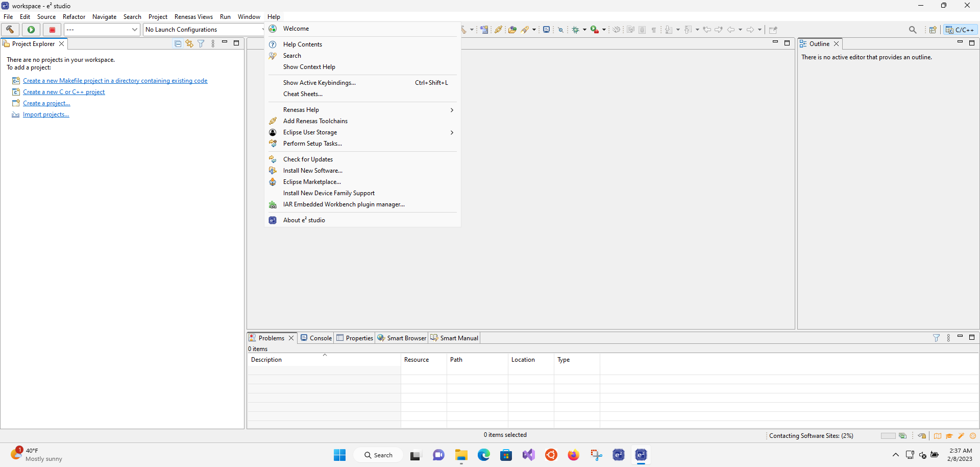Choose Add Renesas Toolchains
The height and width of the screenshot is (467, 980).
[362, 121]
